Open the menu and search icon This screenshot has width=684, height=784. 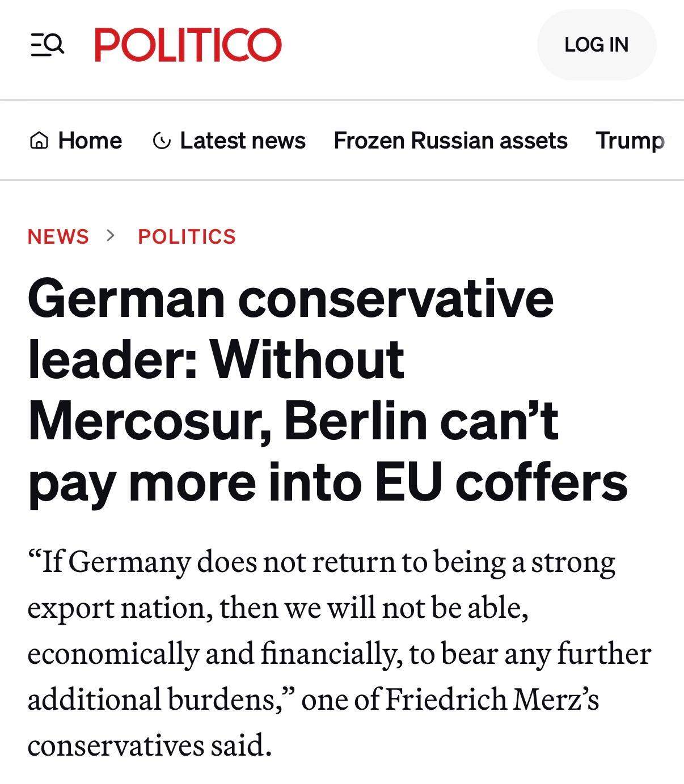click(47, 45)
